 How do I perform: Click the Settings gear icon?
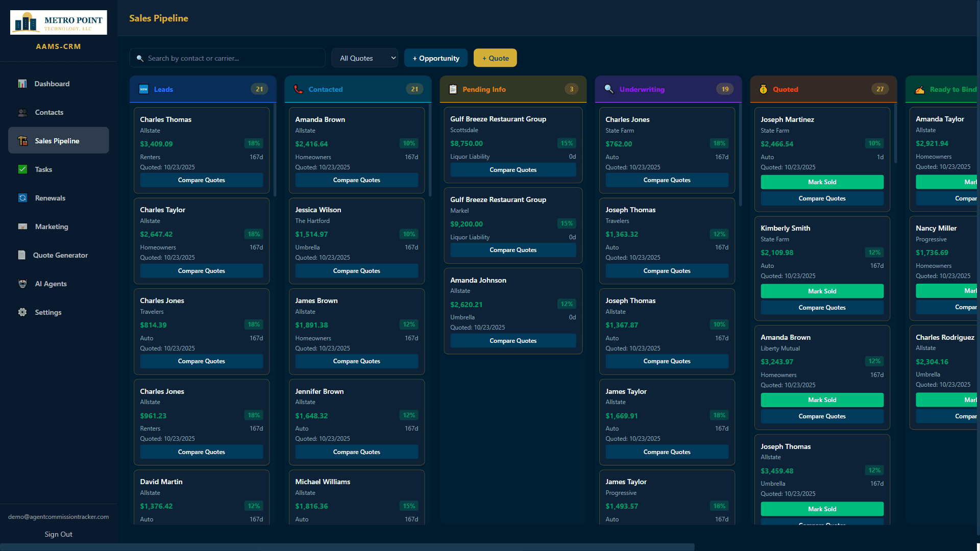click(22, 312)
